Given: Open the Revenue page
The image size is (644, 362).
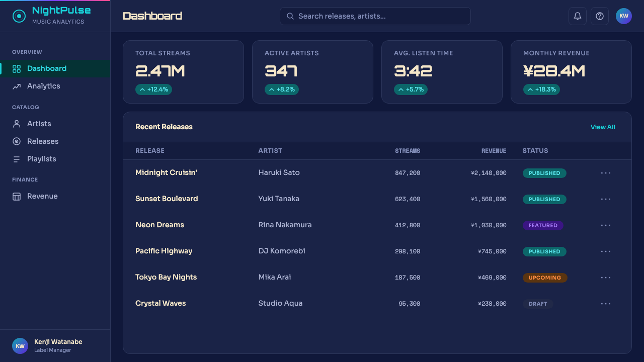Looking at the screenshot, I should point(55,196).
